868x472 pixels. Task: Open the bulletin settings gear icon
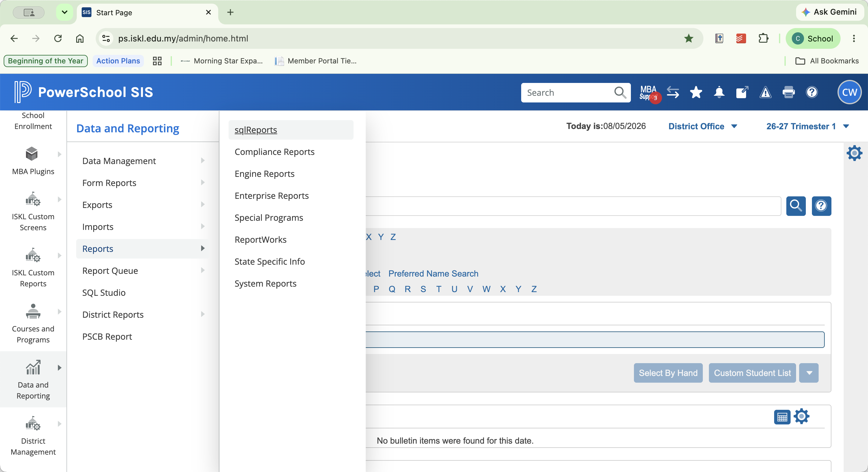coord(801,416)
